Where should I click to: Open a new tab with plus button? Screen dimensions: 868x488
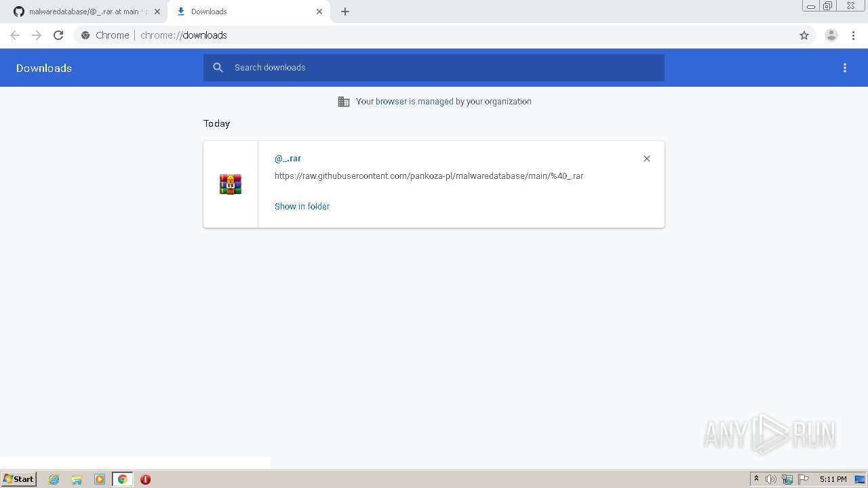click(x=345, y=12)
